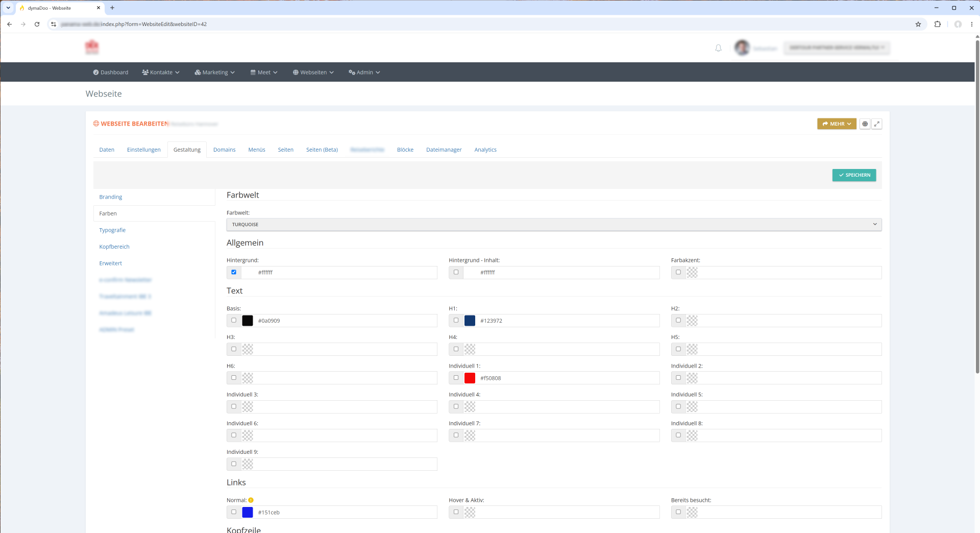
Task: Go back with browser back arrow
Action: (9, 24)
